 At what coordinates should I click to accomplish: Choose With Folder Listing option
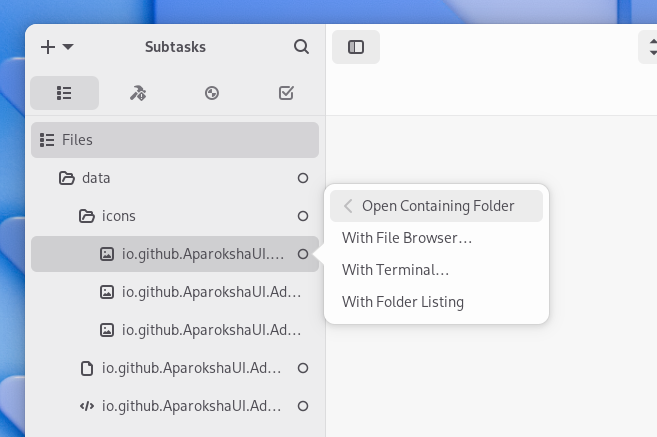click(x=403, y=302)
